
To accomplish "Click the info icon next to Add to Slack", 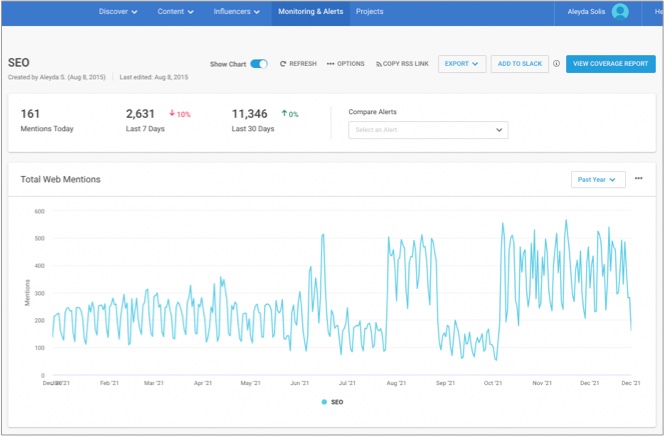I will 556,63.
